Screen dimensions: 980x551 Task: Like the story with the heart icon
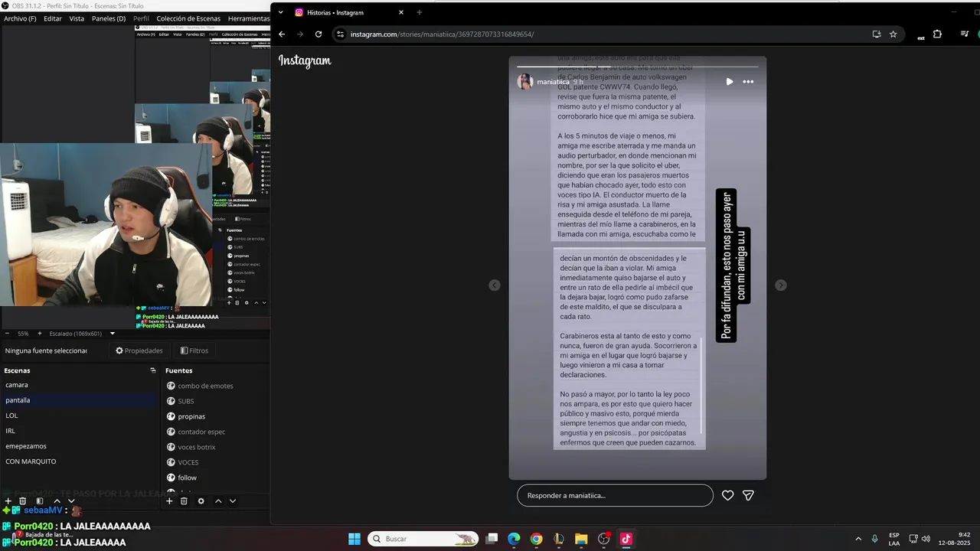728,495
